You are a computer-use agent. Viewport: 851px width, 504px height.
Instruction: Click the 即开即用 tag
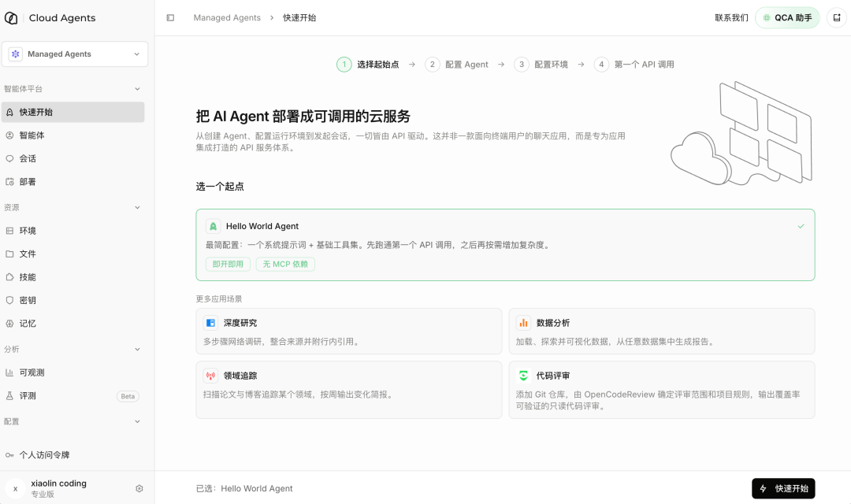click(x=228, y=265)
